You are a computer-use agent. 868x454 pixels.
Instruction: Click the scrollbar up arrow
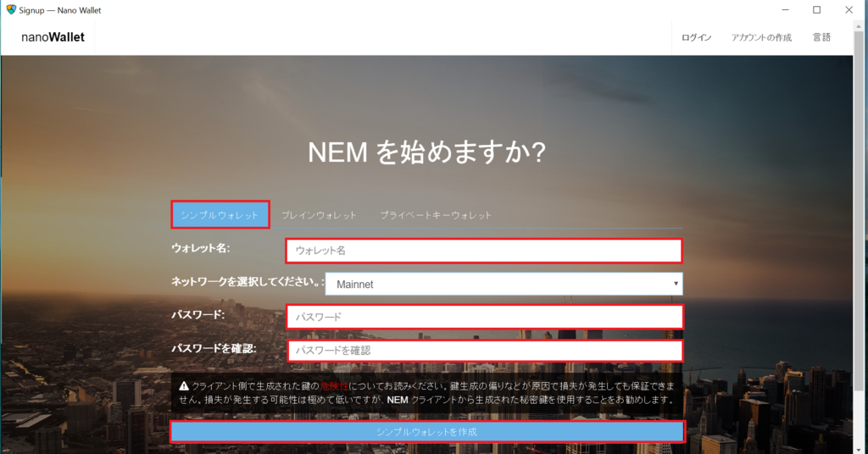(860, 26)
